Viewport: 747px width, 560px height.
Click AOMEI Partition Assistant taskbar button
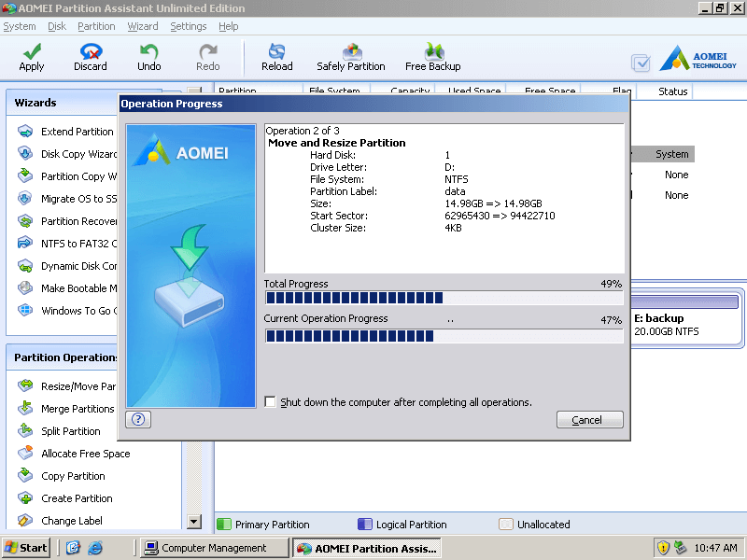tap(366, 548)
